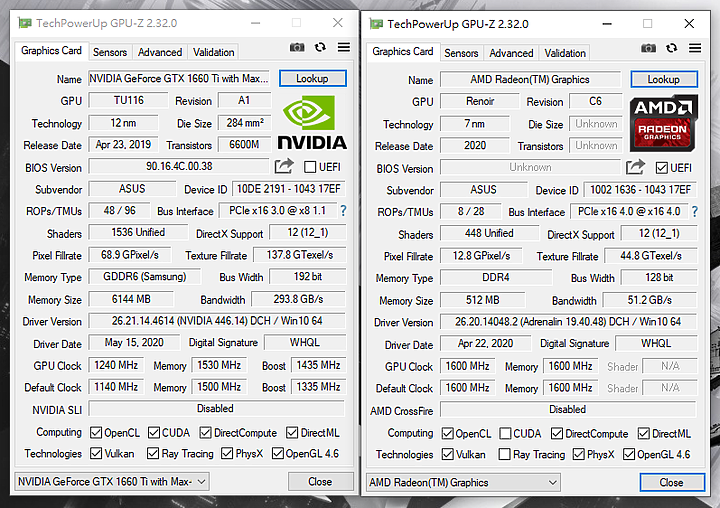
Task: Open the AMD Radeon(TM) Graphics GPU selector dropdown
Action: (463, 483)
